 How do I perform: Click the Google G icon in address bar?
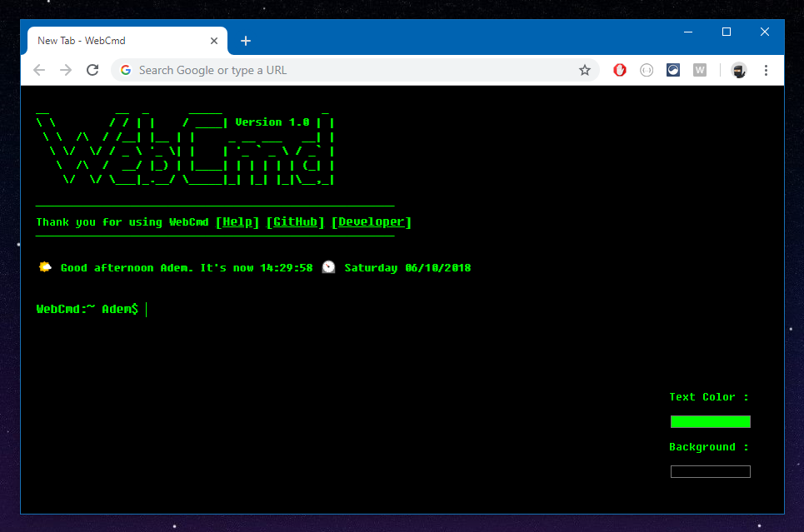click(x=126, y=70)
